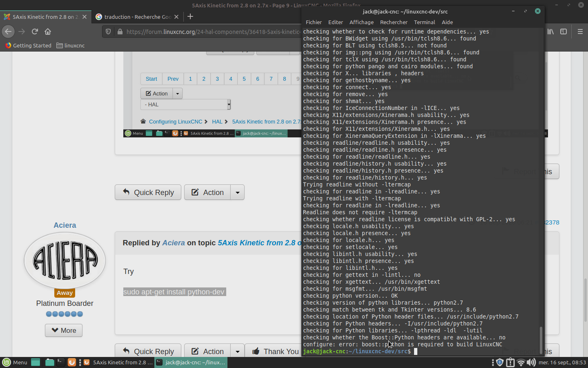Go to page 4 in pagination

coord(231,79)
